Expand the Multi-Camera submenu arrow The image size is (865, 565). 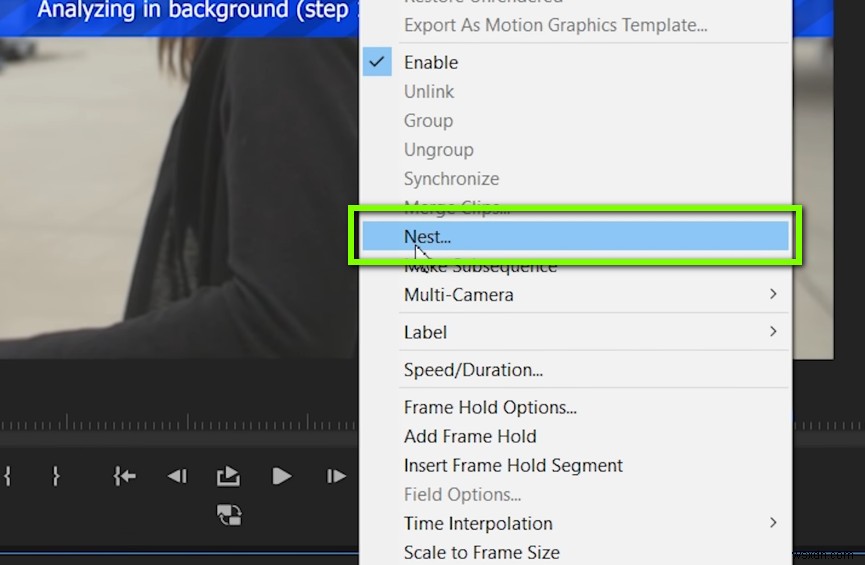(773, 294)
